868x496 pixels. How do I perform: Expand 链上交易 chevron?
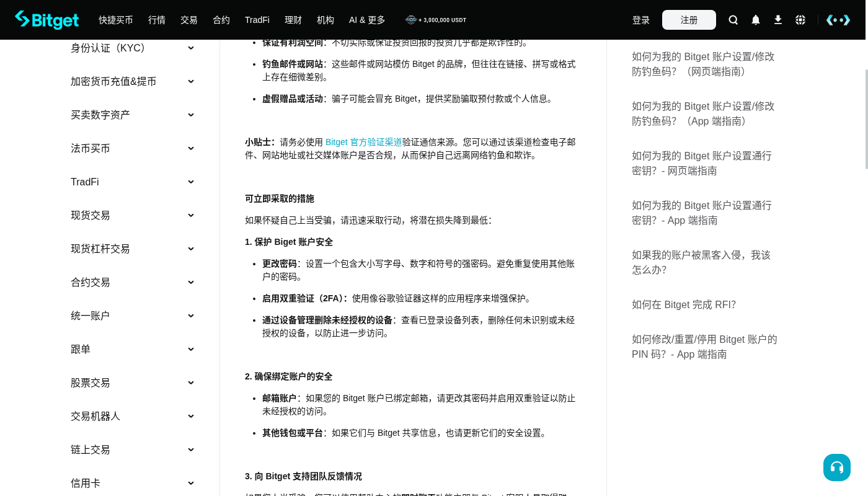click(191, 449)
